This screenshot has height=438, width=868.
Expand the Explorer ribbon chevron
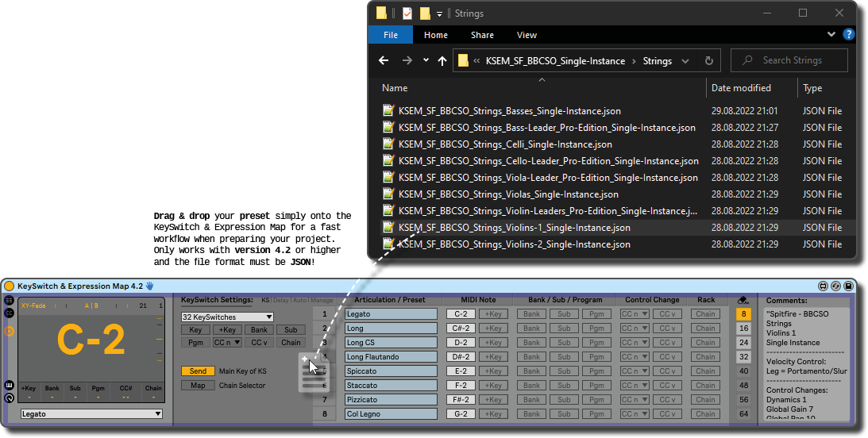[x=831, y=34]
